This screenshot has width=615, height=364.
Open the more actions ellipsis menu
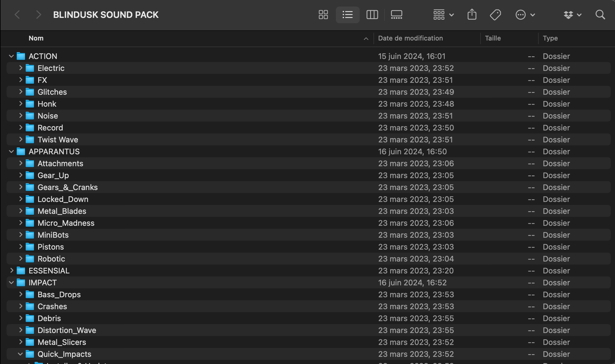pyautogui.click(x=525, y=15)
